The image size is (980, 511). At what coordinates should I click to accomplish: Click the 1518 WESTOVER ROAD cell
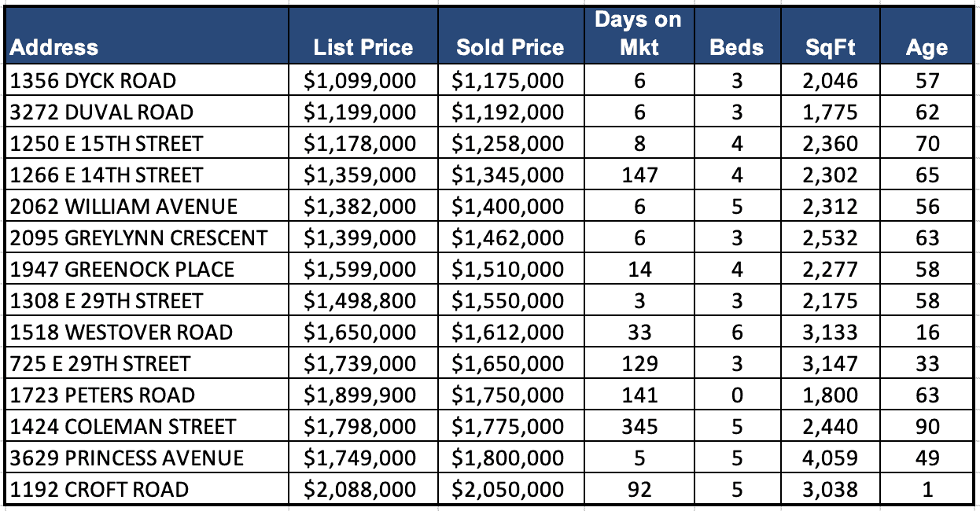point(121,332)
